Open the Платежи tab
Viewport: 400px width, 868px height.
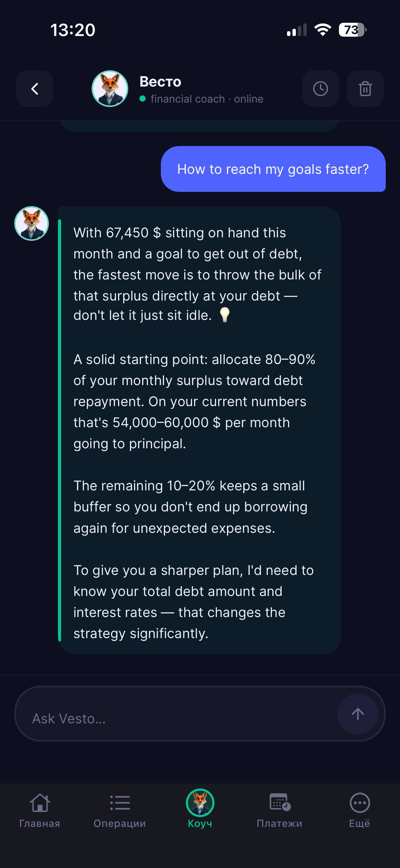pos(280,810)
